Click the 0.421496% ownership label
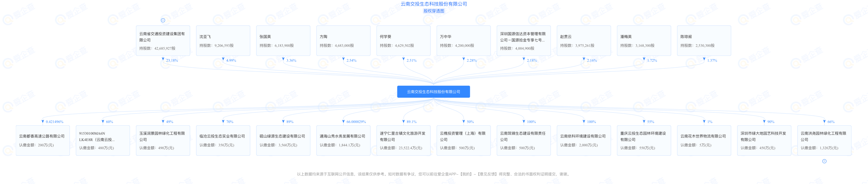Screen dimensions: 868x184 [55, 122]
